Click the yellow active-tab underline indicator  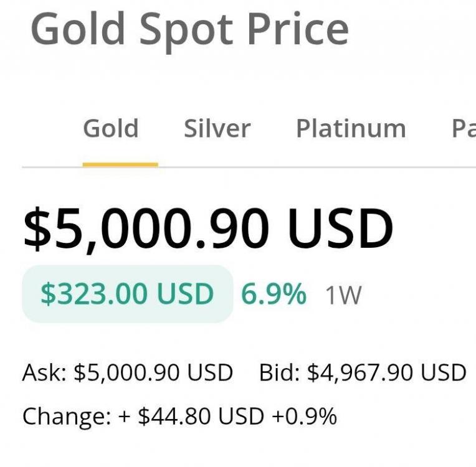click(120, 165)
